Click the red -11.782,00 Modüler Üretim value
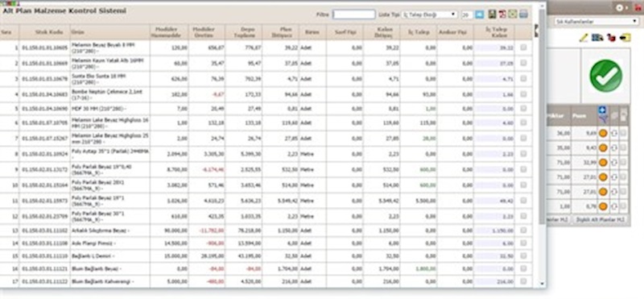The width and height of the screenshot is (644, 299). pos(212,230)
